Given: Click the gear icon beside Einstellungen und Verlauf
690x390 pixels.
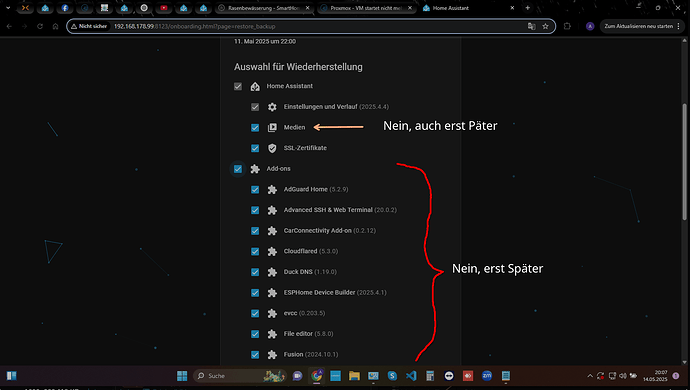Looking at the screenshot, I should (272, 107).
